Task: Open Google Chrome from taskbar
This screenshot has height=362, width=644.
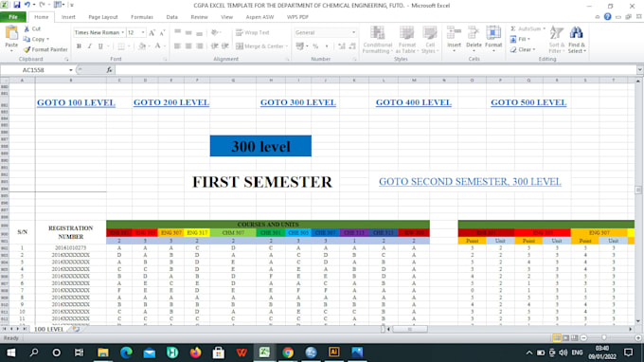Action: (288, 353)
